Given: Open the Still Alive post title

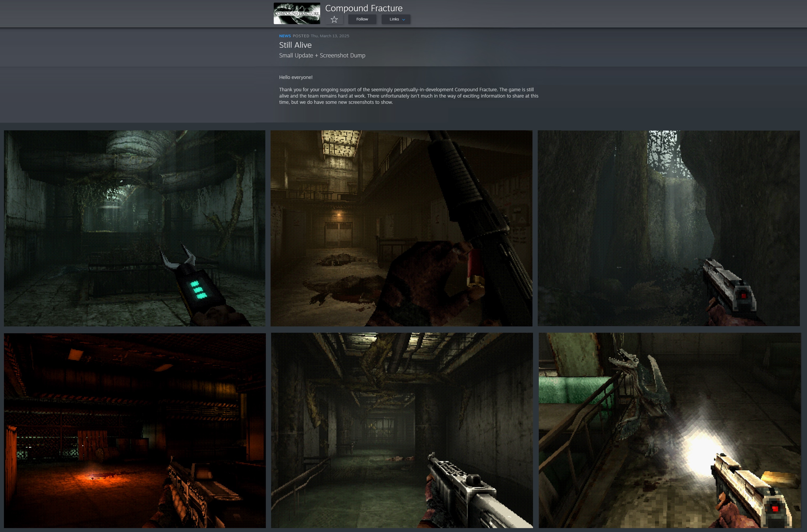Looking at the screenshot, I should point(295,45).
